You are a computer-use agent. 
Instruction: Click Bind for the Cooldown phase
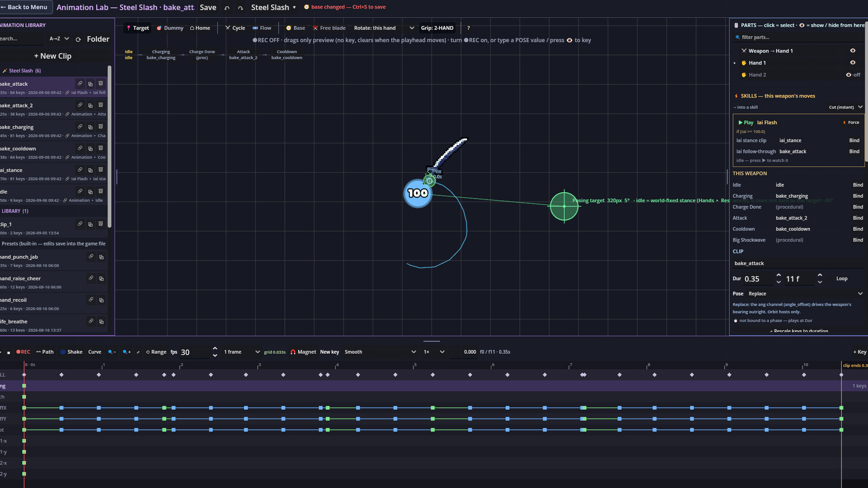click(858, 229)
